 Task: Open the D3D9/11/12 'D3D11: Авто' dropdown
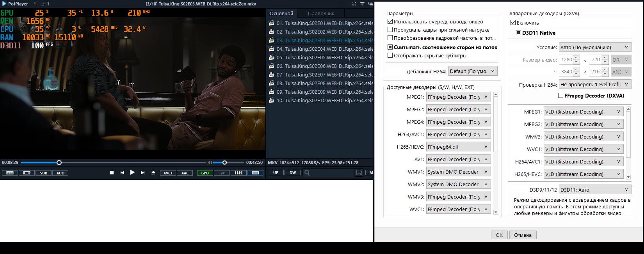click(x=595, y=190)
